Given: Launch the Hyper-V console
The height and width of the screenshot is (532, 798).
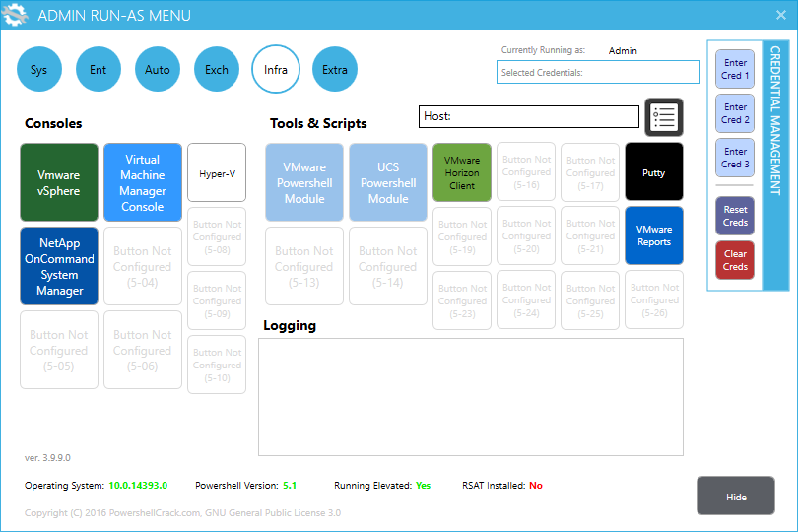Looking at the screenshot, I should (217, 172).
